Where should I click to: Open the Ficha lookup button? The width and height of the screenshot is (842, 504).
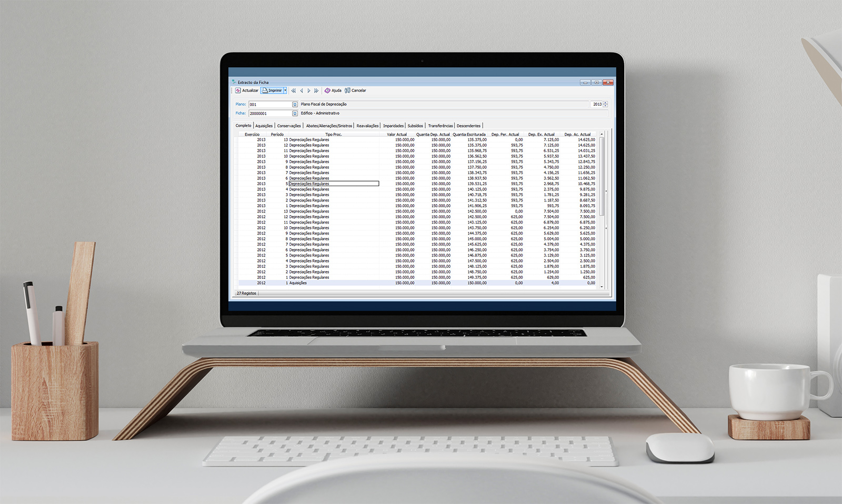click(295, 114)
